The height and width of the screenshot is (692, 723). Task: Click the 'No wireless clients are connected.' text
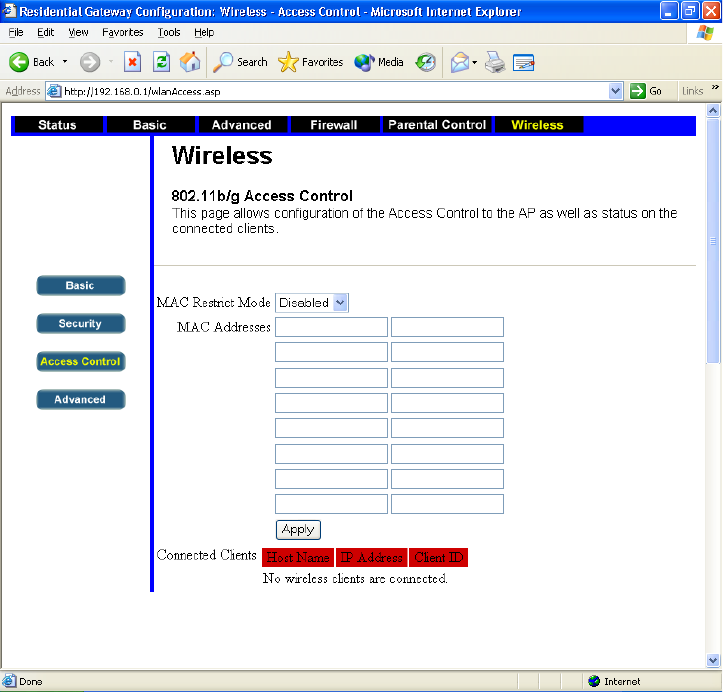pyautogui.click(x=355, y=578)
